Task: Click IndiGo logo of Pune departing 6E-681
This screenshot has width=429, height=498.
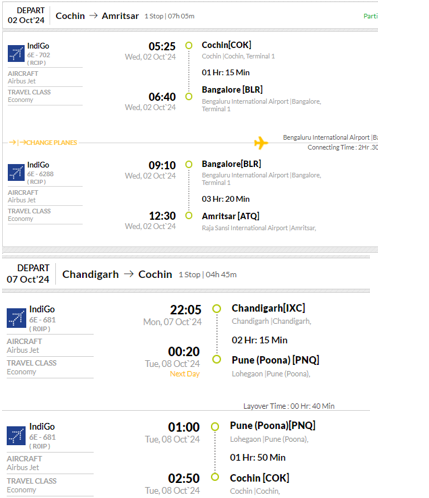Action: [x=16, y=436]
